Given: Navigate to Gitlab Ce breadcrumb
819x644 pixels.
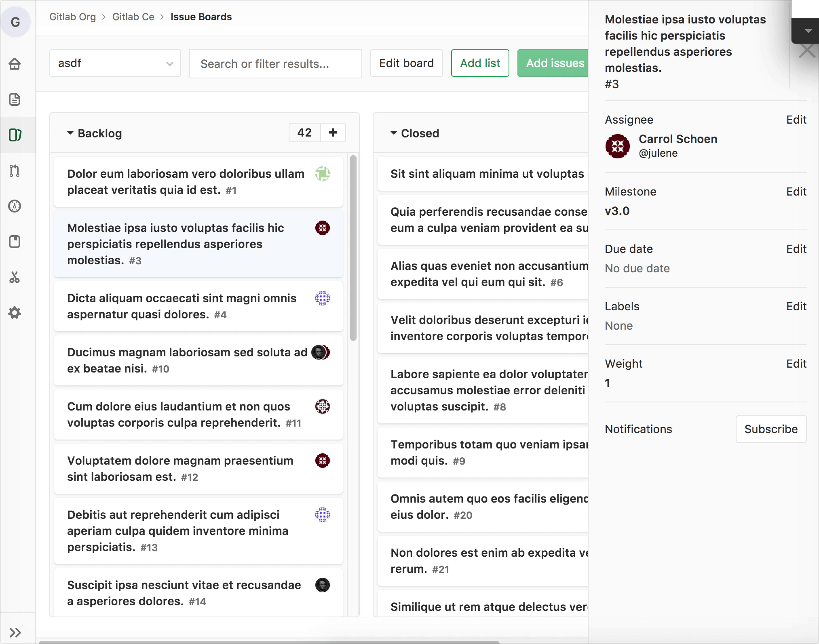Looking at the screenshot, I should pyautogui.click(x=133, y=17).
